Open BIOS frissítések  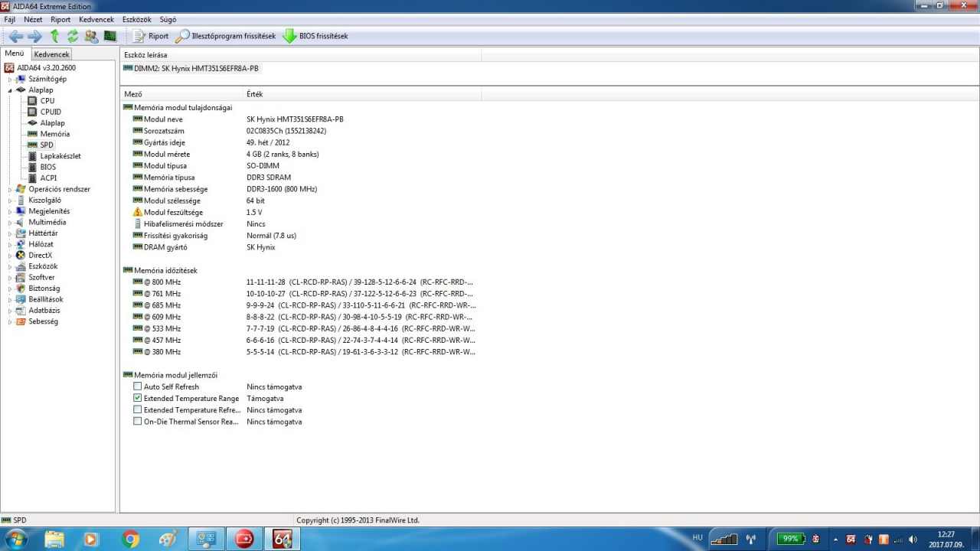coord(315,36)
